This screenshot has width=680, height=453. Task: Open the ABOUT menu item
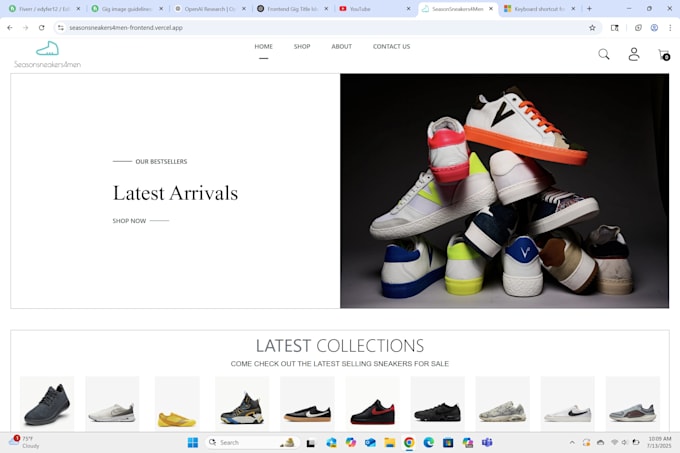(x=342, y=46)
